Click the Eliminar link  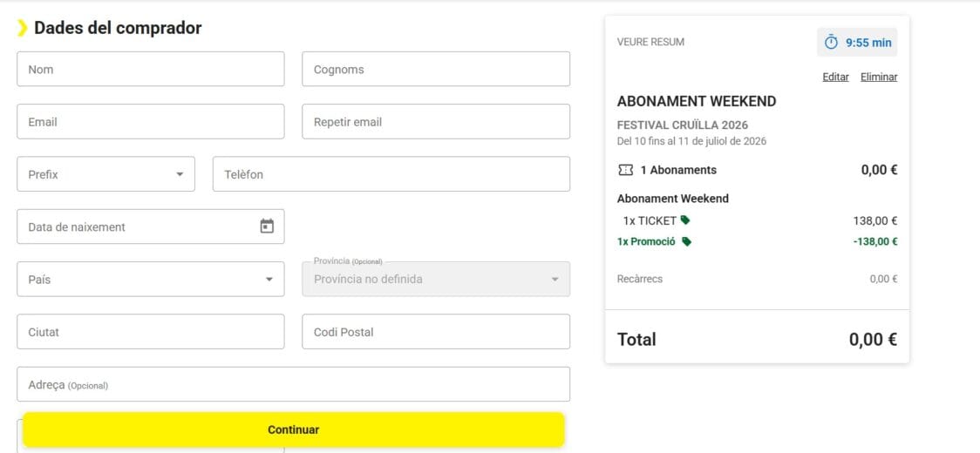coord(879,77)
